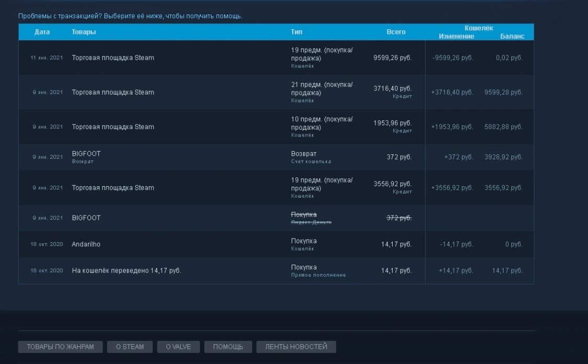The width and height of the screenshot is (588, 364).
Task: Open the О VALVE footer button
Action: pyautogui.click(x=179, y=347)
